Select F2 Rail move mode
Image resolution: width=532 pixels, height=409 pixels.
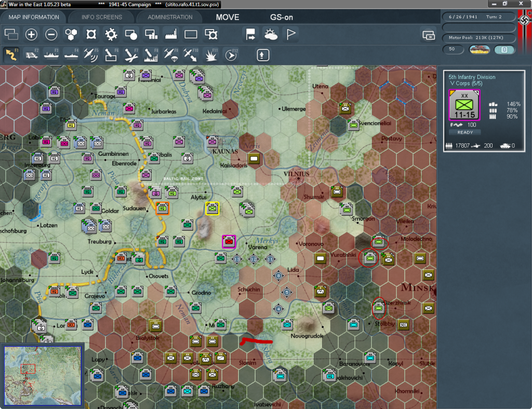[x=32, y=55]
